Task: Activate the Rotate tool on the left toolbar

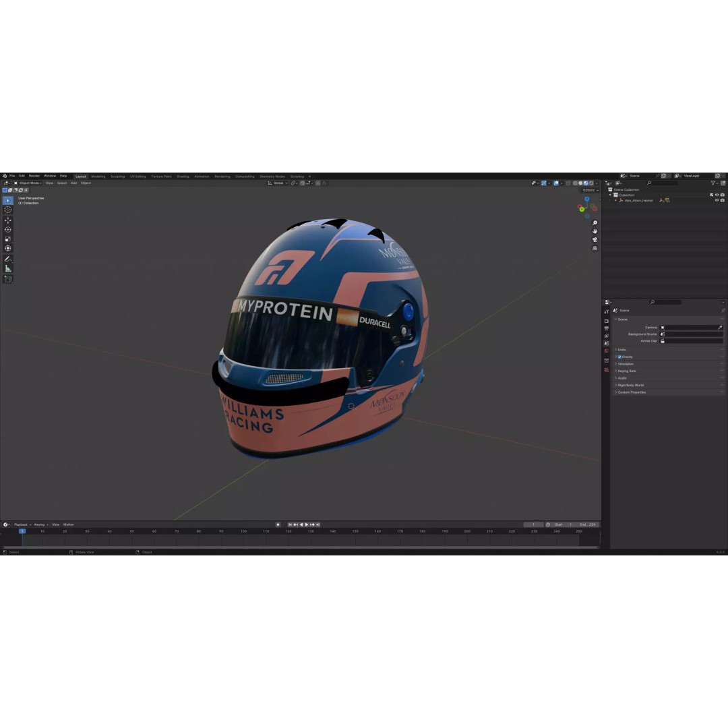Action: click(8, 229)
